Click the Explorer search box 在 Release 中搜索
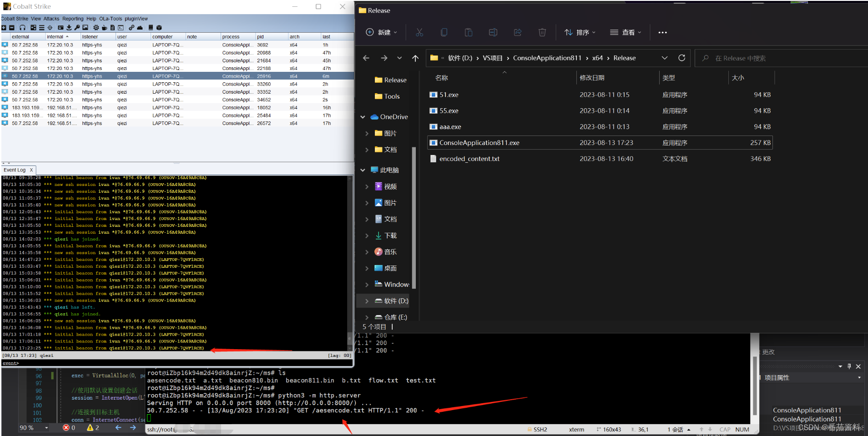 pos(781,58)
